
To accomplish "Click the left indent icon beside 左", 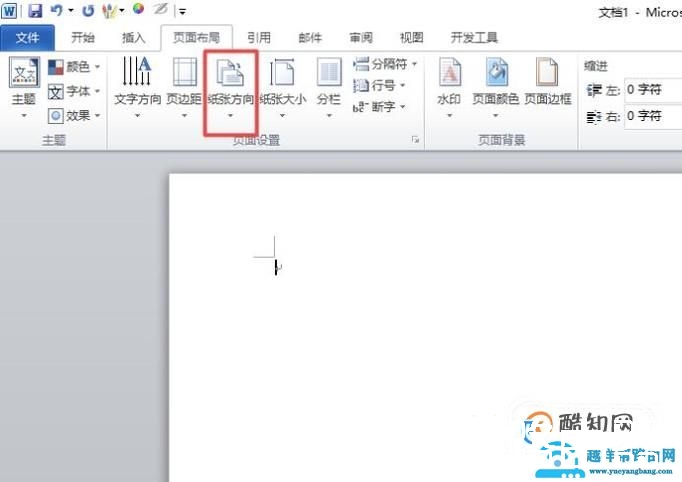I will (x=594, y=90).
